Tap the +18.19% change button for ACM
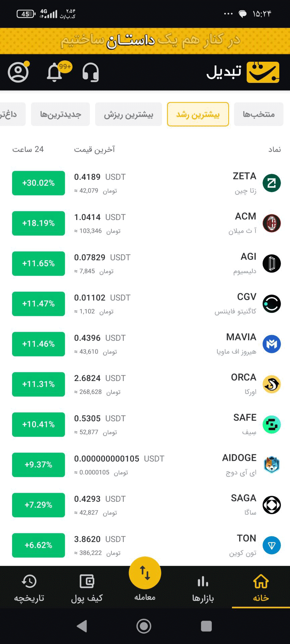The image size is (290, 644). coord(39,223)
